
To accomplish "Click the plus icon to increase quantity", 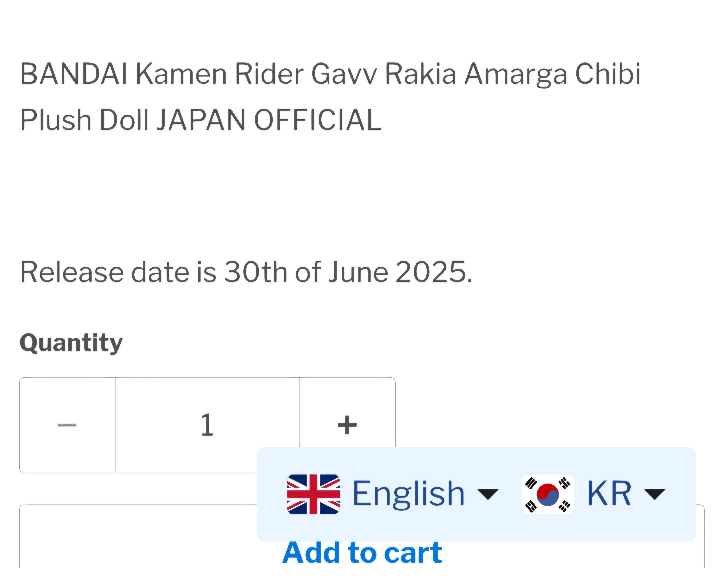I will pyautogui.click(x=347, y=425).
